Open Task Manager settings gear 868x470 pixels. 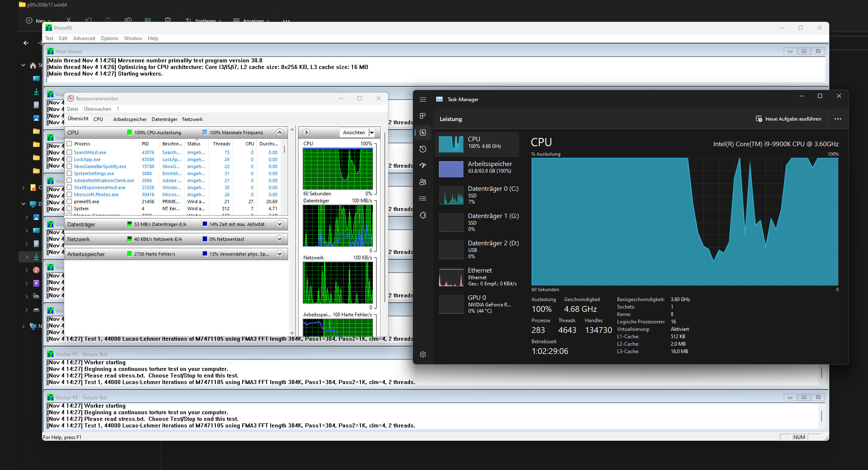tap(422, 354)
